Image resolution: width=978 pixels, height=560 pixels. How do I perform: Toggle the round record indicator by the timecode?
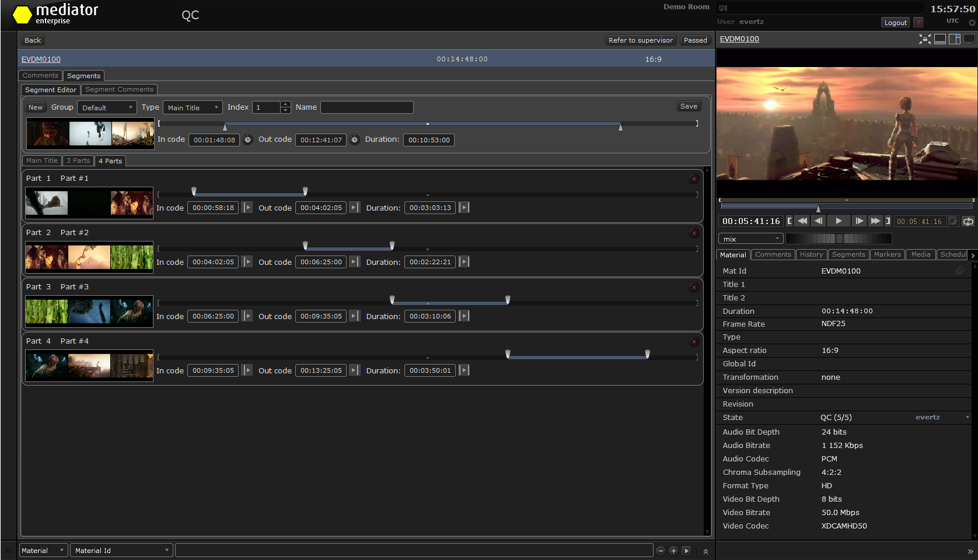tap(952, 222)
